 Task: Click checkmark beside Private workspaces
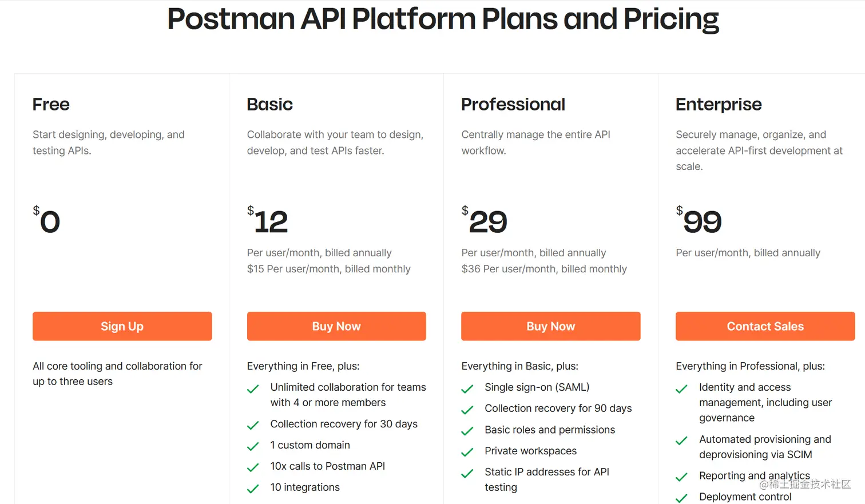(x=467, y=453)
